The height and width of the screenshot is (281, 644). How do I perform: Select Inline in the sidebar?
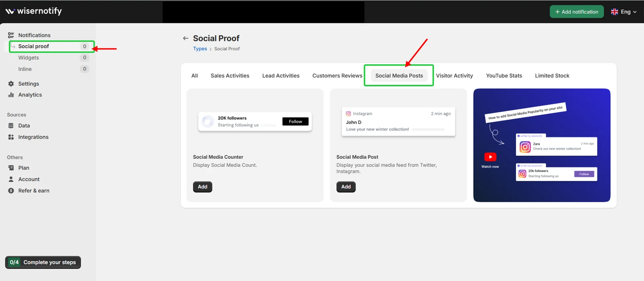pos(25,69)
